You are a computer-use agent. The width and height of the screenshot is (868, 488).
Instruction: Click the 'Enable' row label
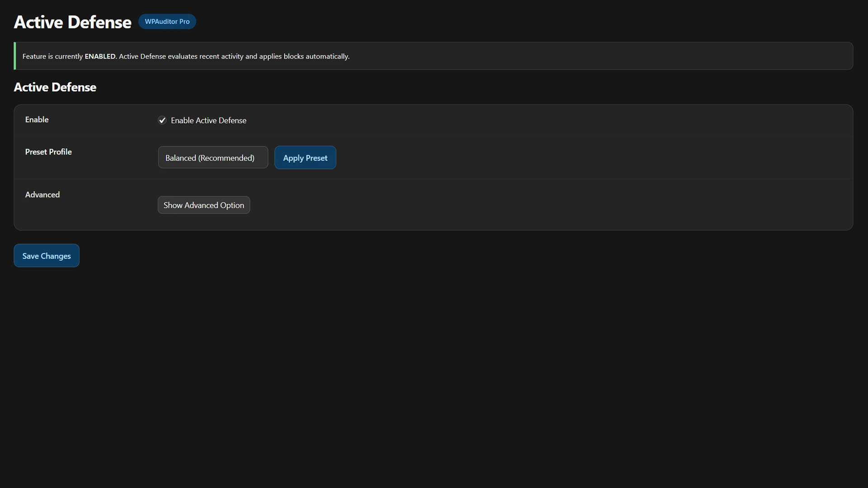37,120
